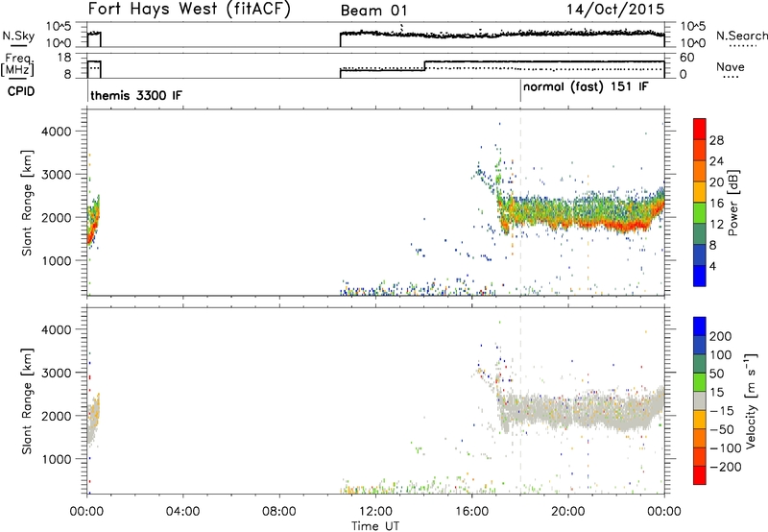Click the '18' tick on frequency axis
Viewport: 768px width, 532px height.
(x=64, y=58)
